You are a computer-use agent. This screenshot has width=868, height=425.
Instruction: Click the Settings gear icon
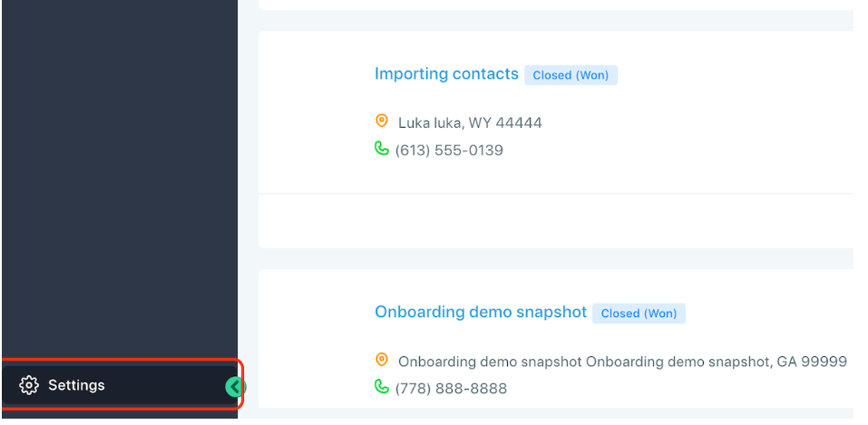click(x=29, y=385)
